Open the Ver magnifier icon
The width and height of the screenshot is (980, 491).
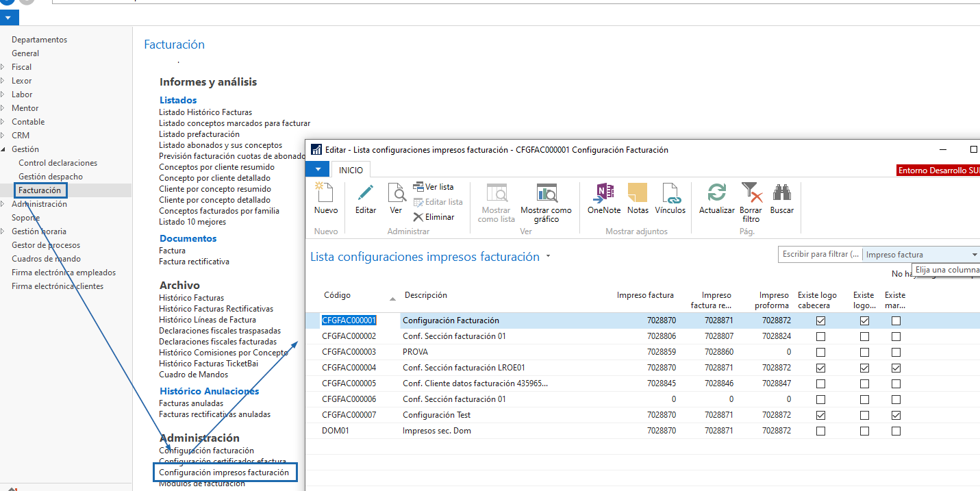pos(396,193)
